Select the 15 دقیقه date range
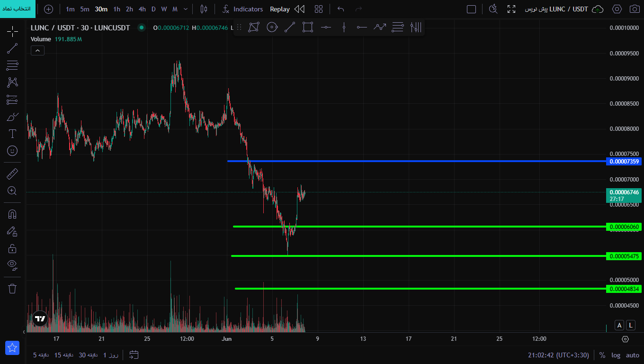Image resolution: width=644 pixels, height=364 pixels. pos(65,355)
